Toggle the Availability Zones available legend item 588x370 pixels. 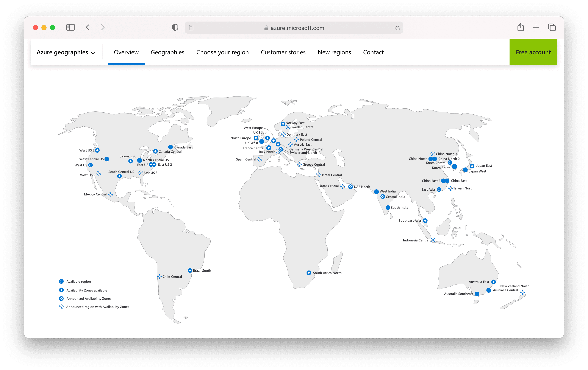coord(60,290)
